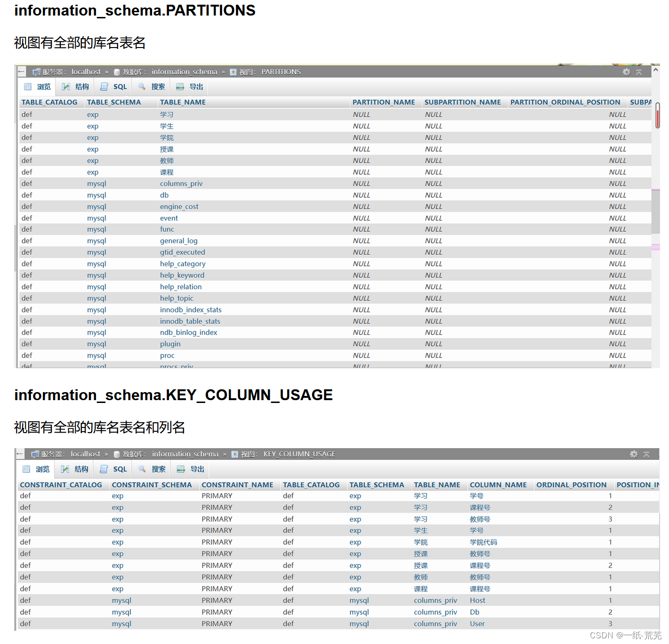Click navigation panel toggle arrow in KEY_COLUMN_USAGE header

coord(20,454)
